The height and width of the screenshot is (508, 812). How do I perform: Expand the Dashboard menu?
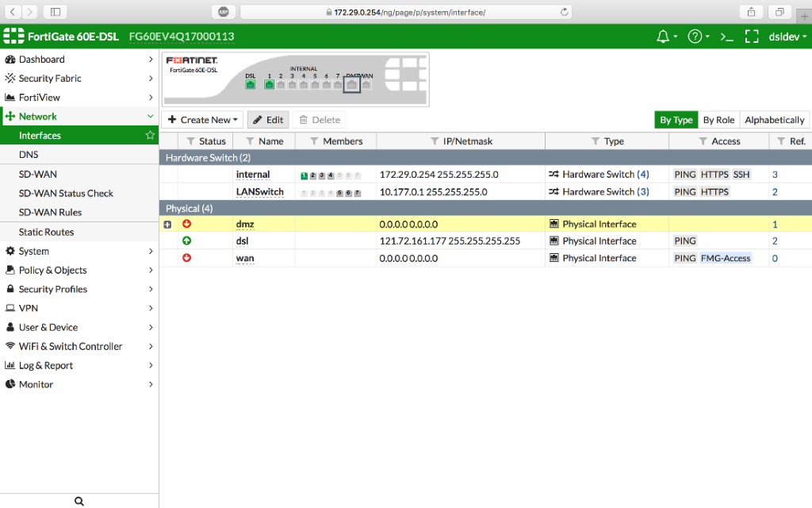79,59
